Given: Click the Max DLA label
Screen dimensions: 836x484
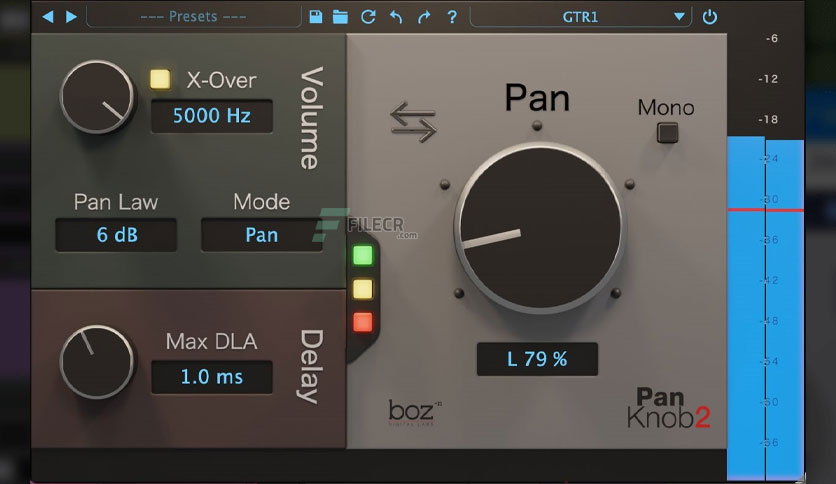Looking at the screenshot, I should coord(211,341).
